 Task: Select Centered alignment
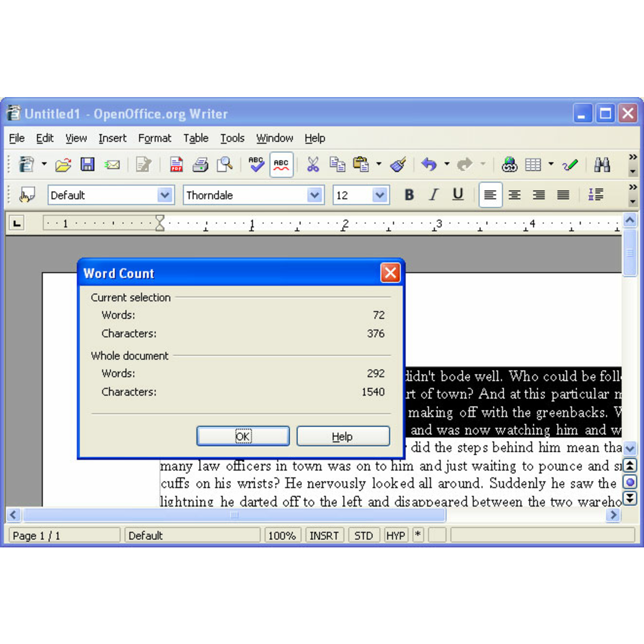(x=514, y=195)
